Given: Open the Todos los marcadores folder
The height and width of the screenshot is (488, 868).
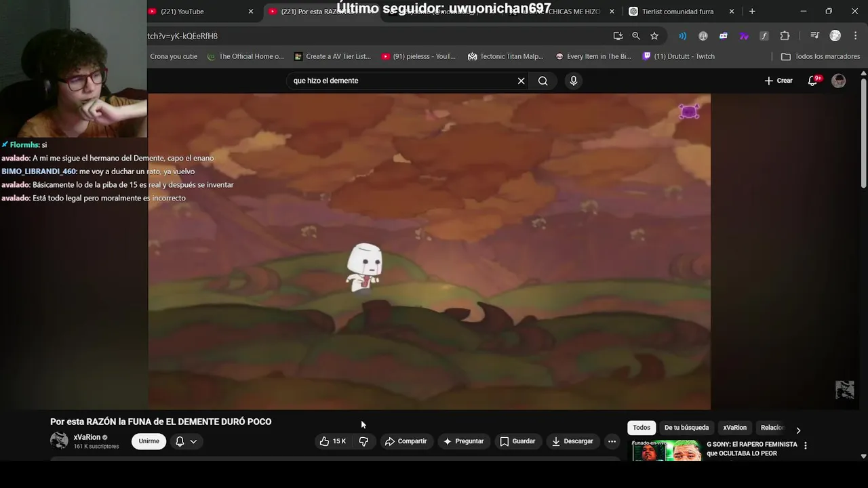Looking at the screenshot, I should pos(821,56).
